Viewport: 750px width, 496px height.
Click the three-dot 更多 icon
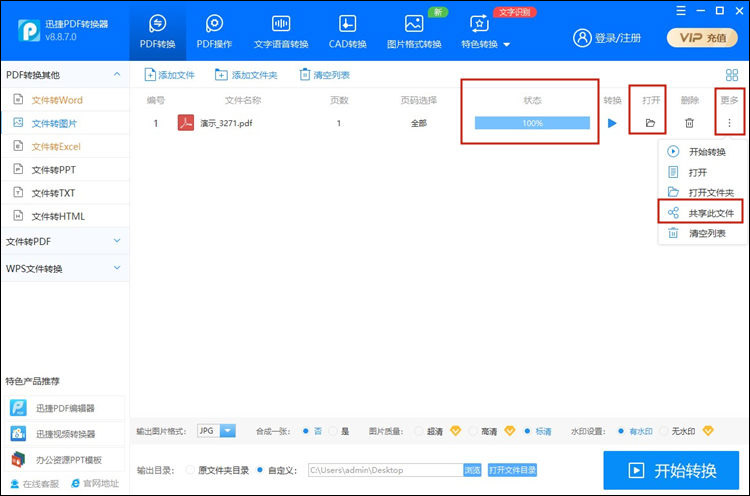(x=729, y=123)
